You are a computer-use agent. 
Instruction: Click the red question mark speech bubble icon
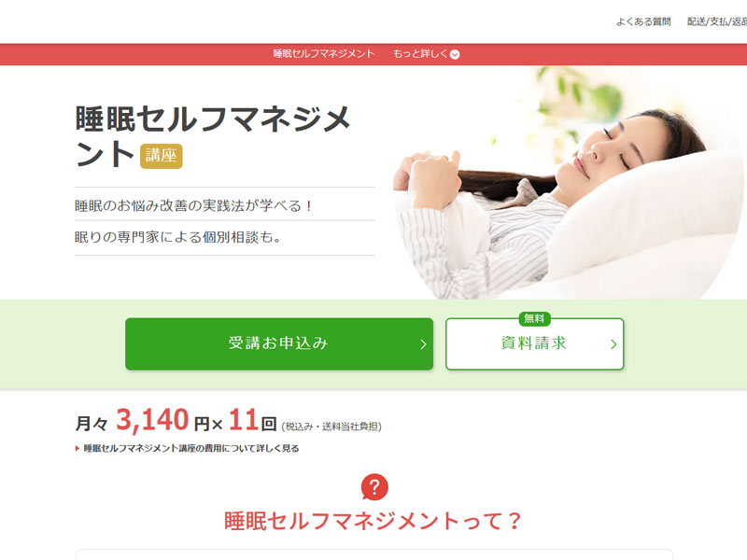pyautogui.click(x=374, y=486)
